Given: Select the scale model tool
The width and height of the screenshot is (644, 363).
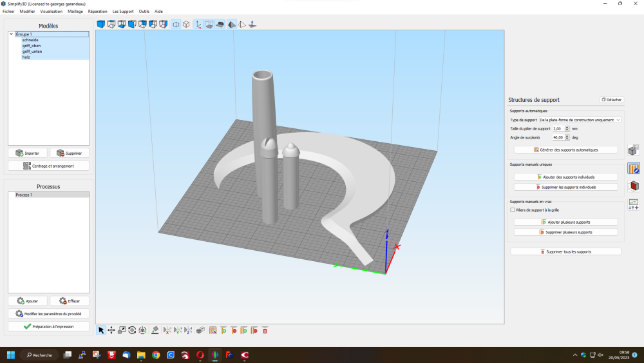Looking at the screenshot, I should point(122,330).
